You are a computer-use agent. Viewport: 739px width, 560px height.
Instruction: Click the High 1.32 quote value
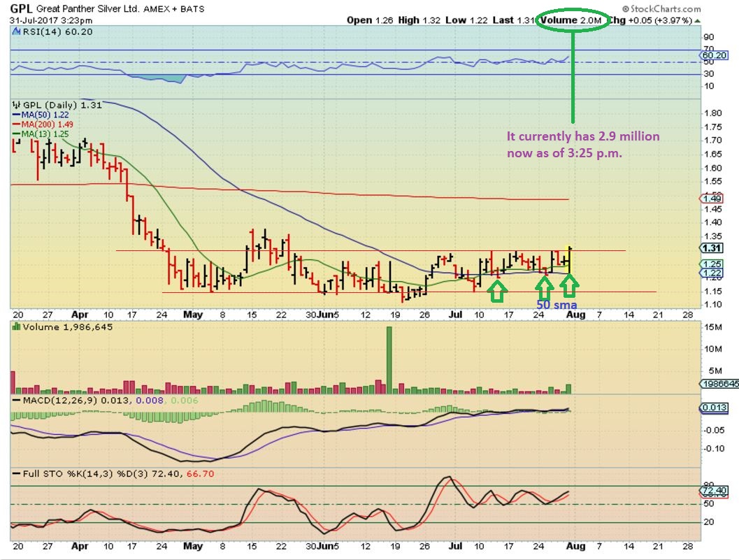419,20
